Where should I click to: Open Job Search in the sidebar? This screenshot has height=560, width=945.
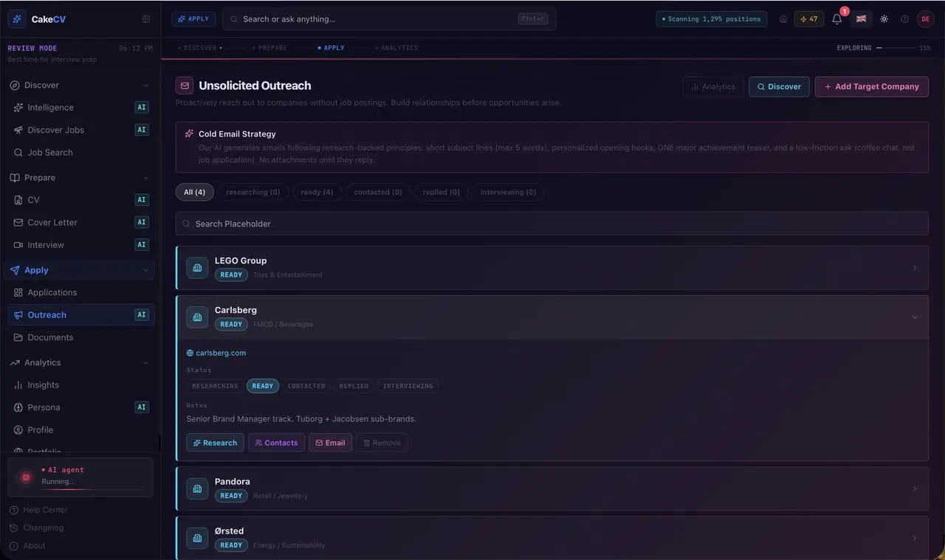[x=80, y=153]
